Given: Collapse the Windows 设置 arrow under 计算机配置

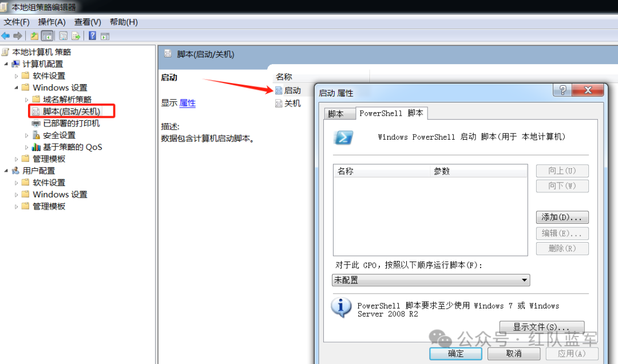Looking at the screenshot, I should point(16,88).
